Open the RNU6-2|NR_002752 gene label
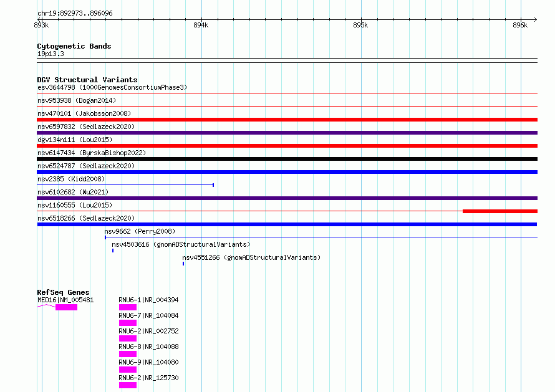Image resolution: width=555 pixels, height=392 pixels. tap(148, 331)
